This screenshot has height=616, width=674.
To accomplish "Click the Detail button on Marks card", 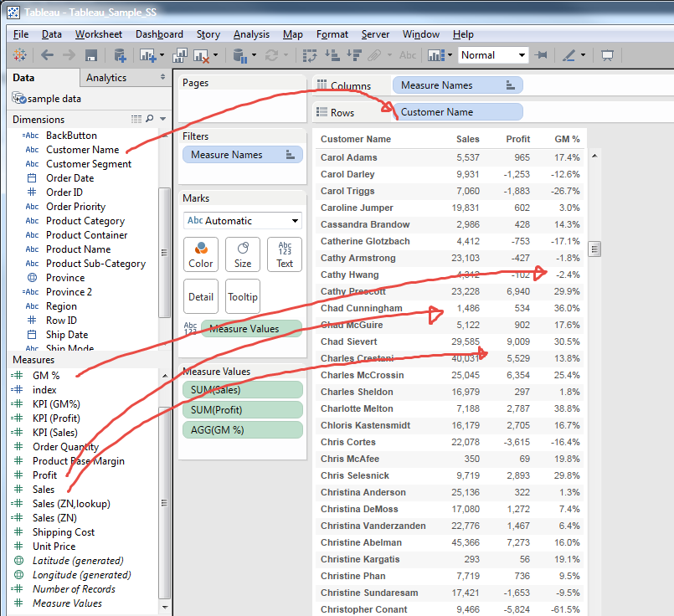I will click(201, 296).
